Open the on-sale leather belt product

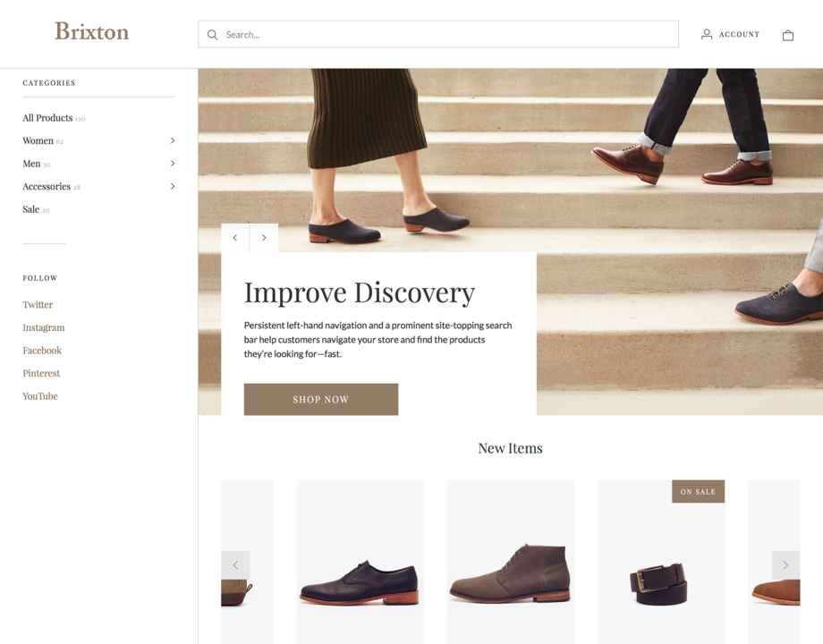pyautogui.click(x=660, y=581)
